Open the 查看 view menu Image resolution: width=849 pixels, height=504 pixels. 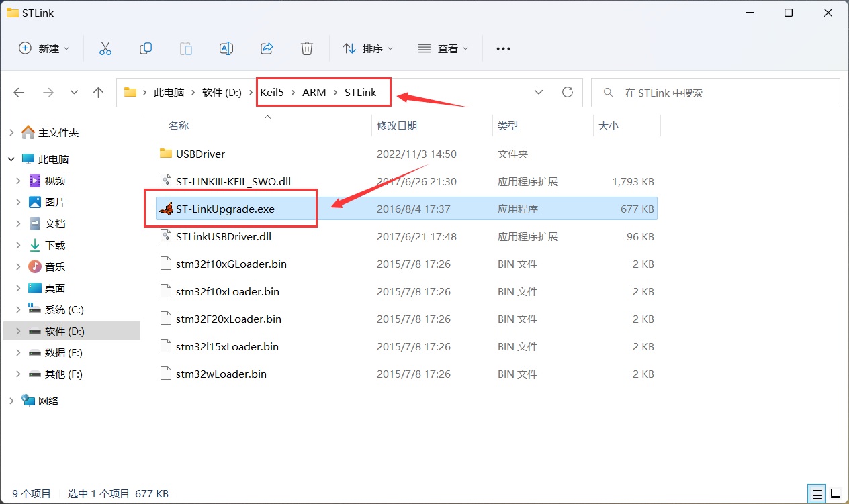(443, 48)
